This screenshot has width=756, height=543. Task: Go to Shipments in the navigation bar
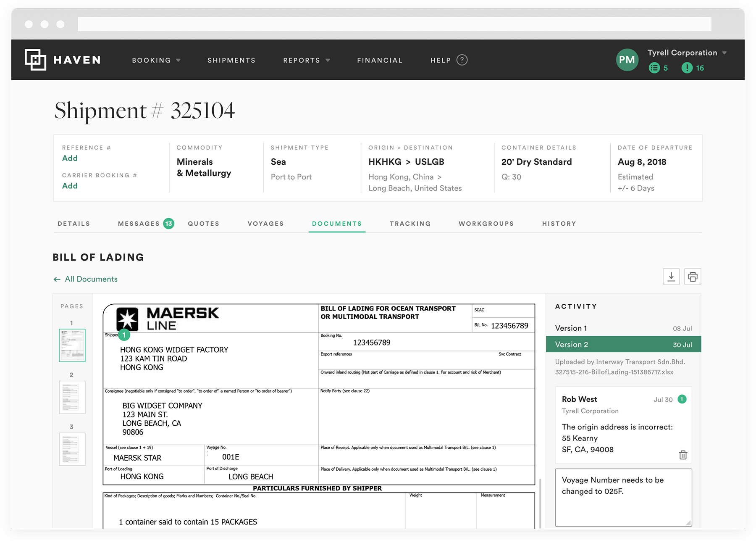pos(231,60)
